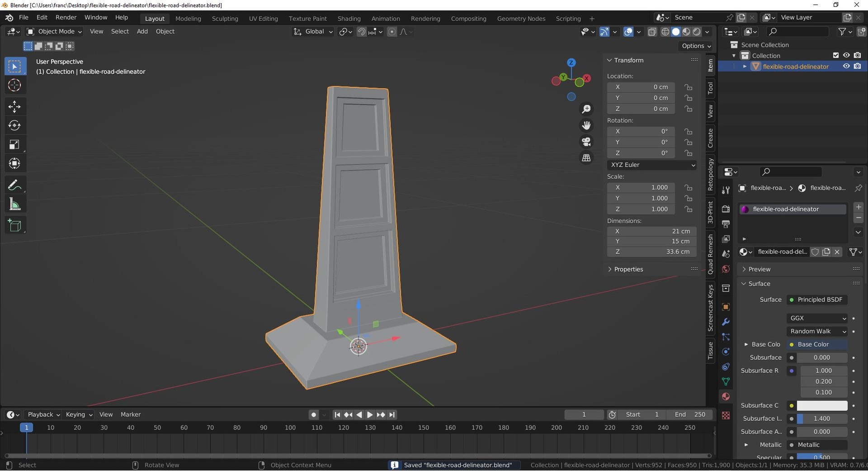The image size is (868, 471).
Task: Switch to the UV Editing workspace tab
Action: point(263,19)
